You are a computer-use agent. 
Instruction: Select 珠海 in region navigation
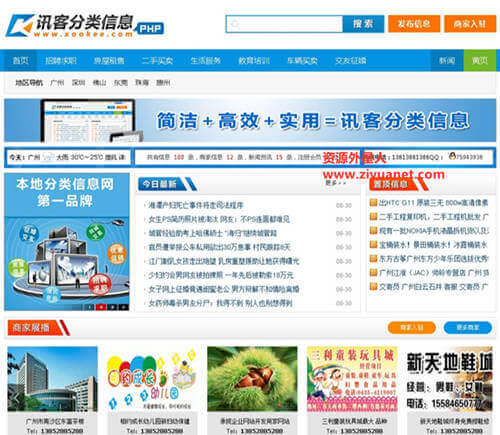pos(142,83)
